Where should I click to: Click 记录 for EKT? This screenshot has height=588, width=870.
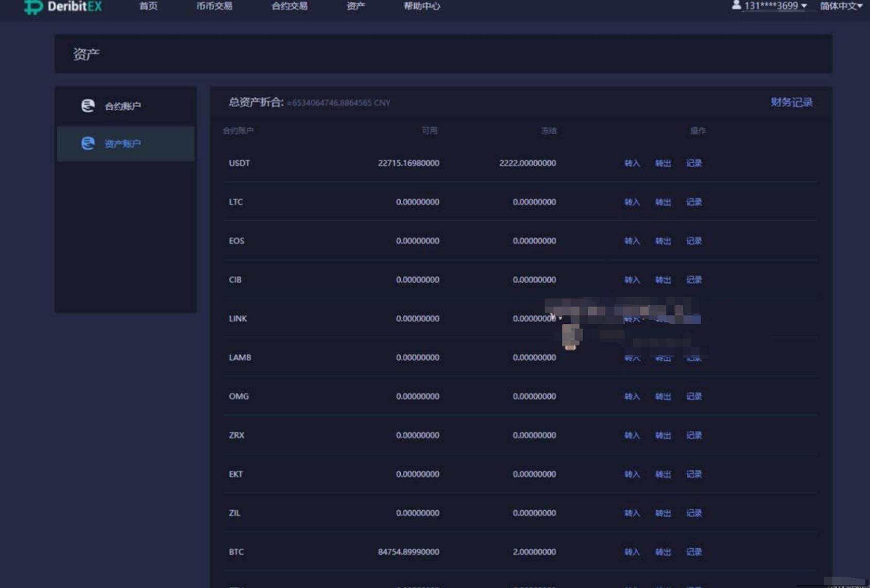(x=694, y=474)
